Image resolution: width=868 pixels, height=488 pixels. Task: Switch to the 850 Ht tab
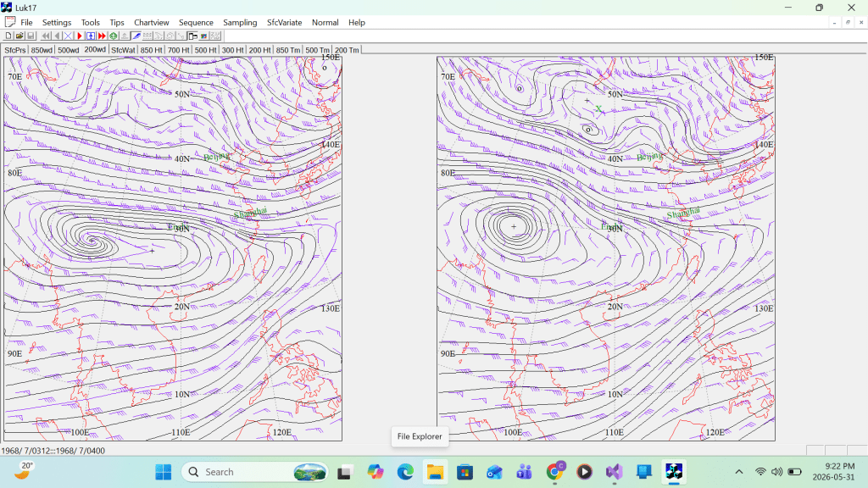151,50
